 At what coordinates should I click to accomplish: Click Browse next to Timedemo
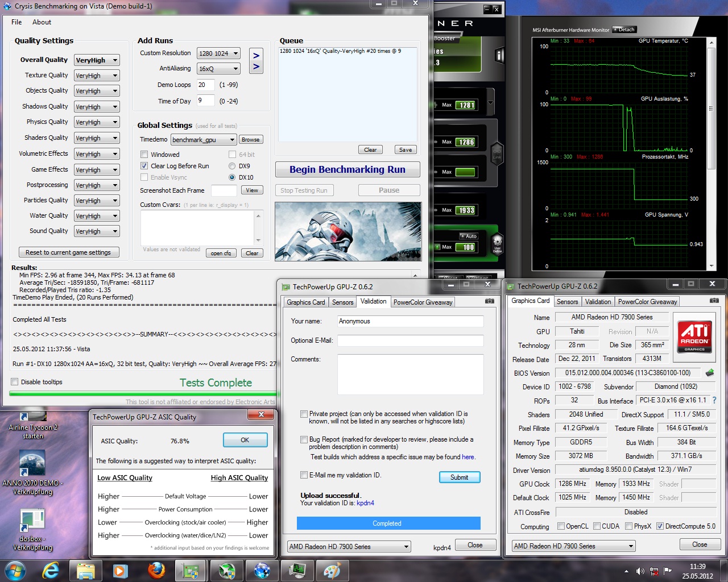tap(250, 140)
